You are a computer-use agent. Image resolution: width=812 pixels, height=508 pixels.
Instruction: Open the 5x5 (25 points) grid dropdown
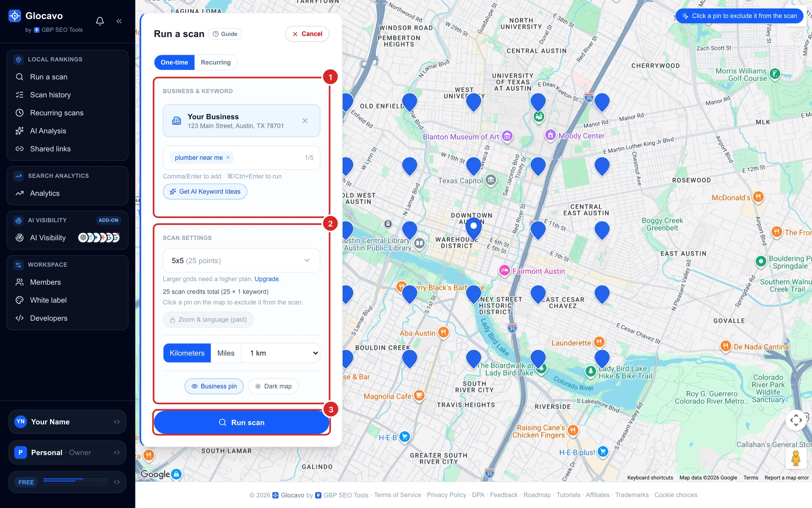click(241, 260)
